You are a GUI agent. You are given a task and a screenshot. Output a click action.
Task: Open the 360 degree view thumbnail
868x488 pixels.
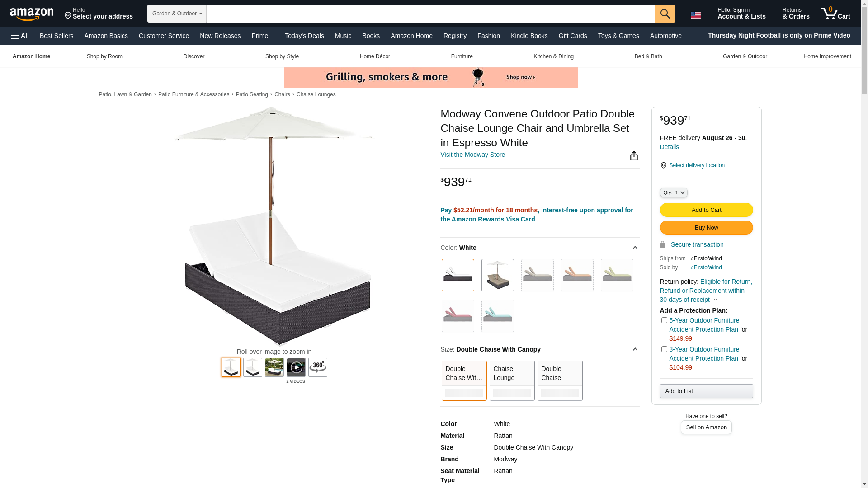pos(317,367)
